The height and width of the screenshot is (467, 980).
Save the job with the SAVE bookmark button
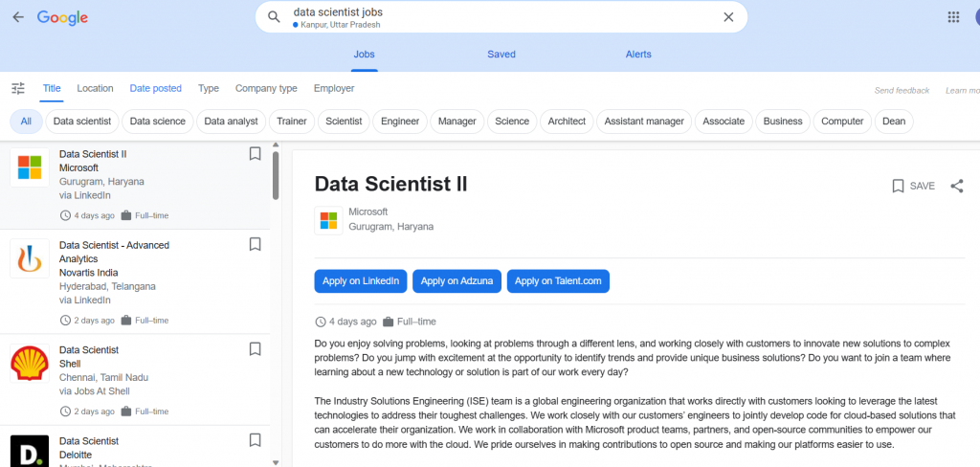(x=913, y=186)
